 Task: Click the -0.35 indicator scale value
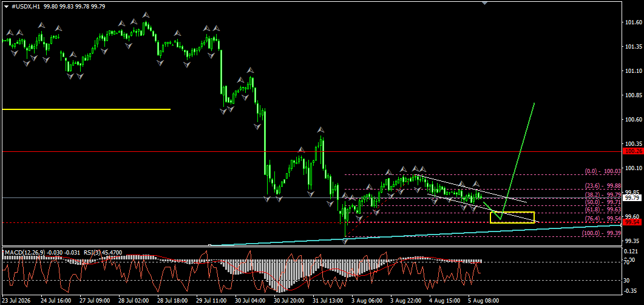[631, 291]
